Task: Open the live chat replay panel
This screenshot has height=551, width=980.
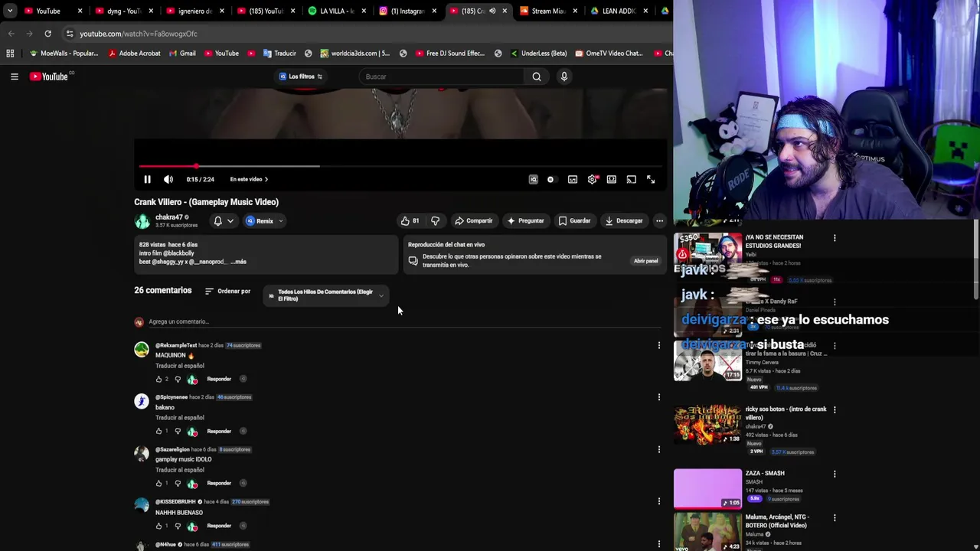Action: 645,261
